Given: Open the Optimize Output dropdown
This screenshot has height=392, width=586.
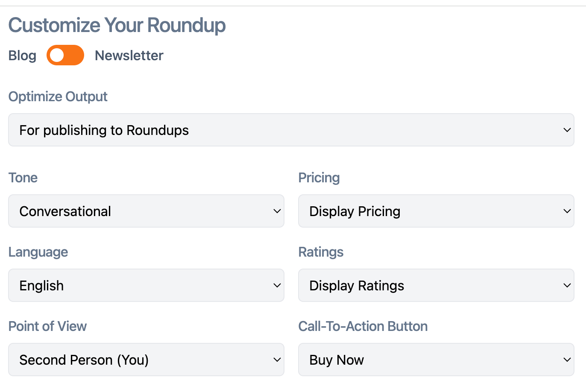Looking at the screenshot, I should [292, 130].
